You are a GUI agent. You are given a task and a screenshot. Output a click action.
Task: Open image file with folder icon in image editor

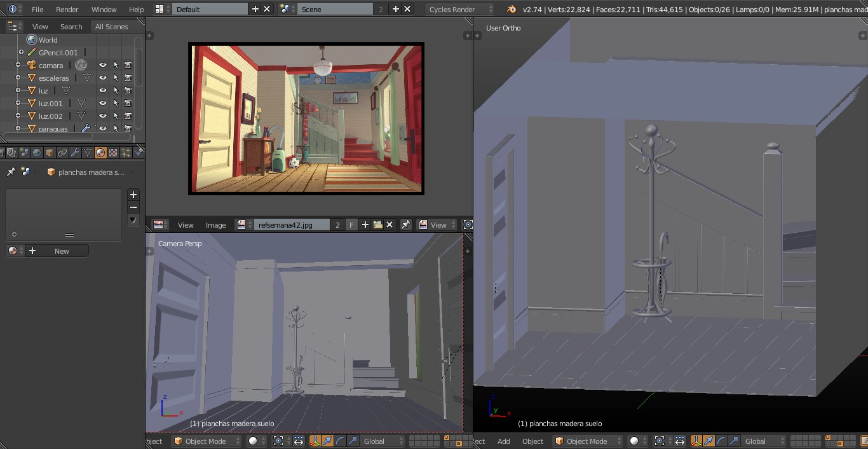[x=378, y=224]
